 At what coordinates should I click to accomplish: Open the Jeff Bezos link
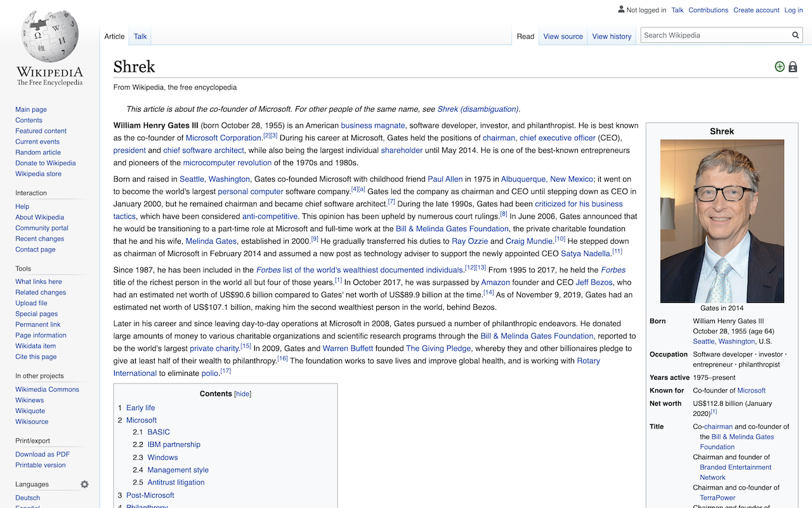coord(594,283)
